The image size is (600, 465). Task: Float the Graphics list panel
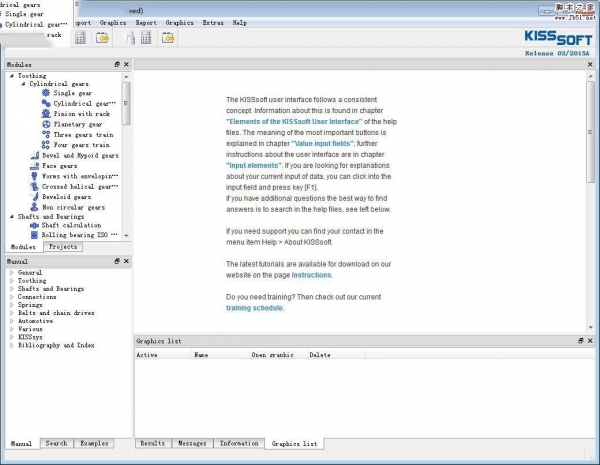(x=581, y=341)
